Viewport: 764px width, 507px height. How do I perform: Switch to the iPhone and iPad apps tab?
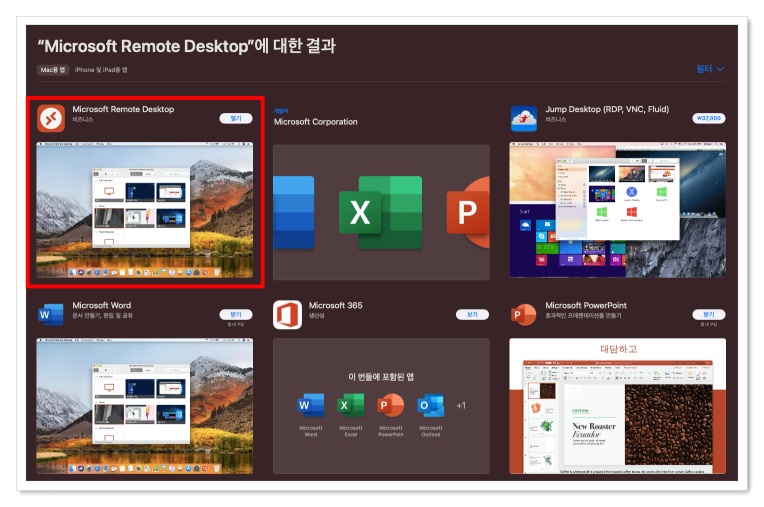(x=101, y=70)
